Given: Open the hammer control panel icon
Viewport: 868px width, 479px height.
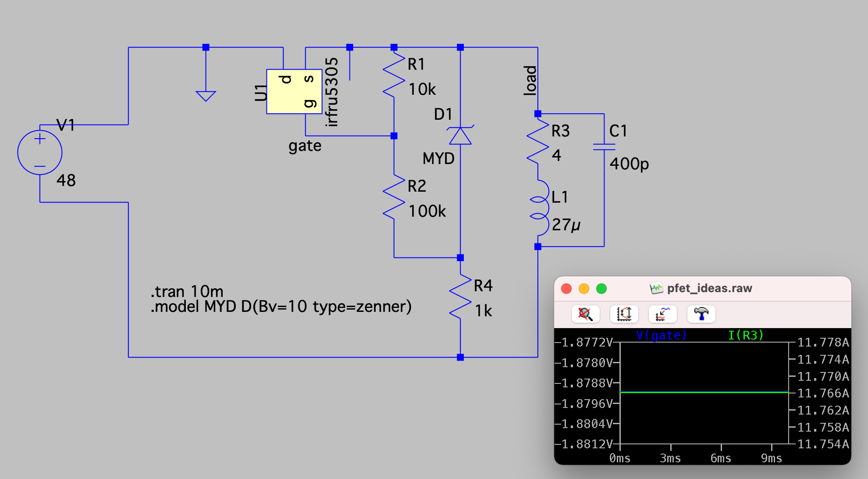Looking at the screenshot, I should coord(701,314).
